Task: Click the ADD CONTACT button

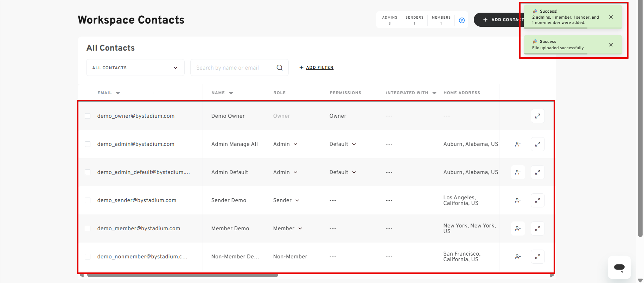Action: [499, 20]
